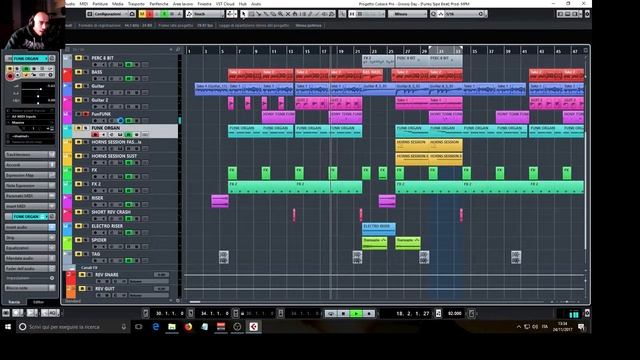
Task: Select the Zoom magnifier tool
Action: pos(280,14)
